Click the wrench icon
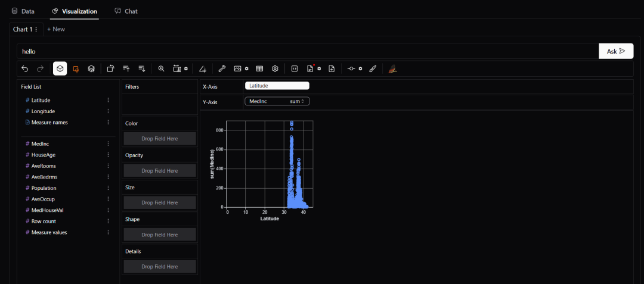This screenshot has height=284, width=644. [222, 69]
